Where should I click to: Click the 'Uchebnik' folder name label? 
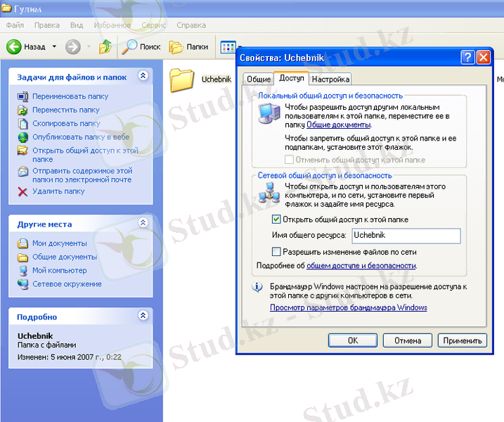217,79
